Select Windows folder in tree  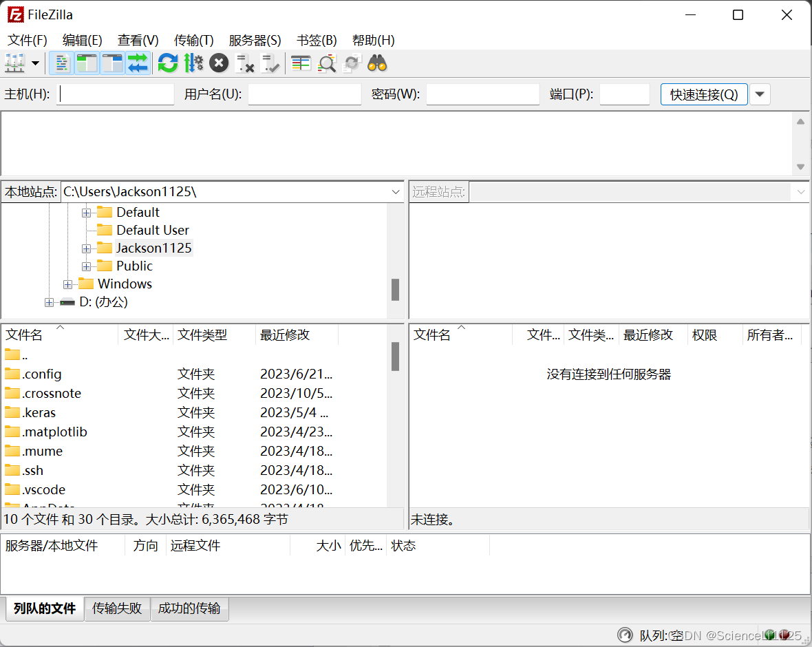click(x=125, y=284)
